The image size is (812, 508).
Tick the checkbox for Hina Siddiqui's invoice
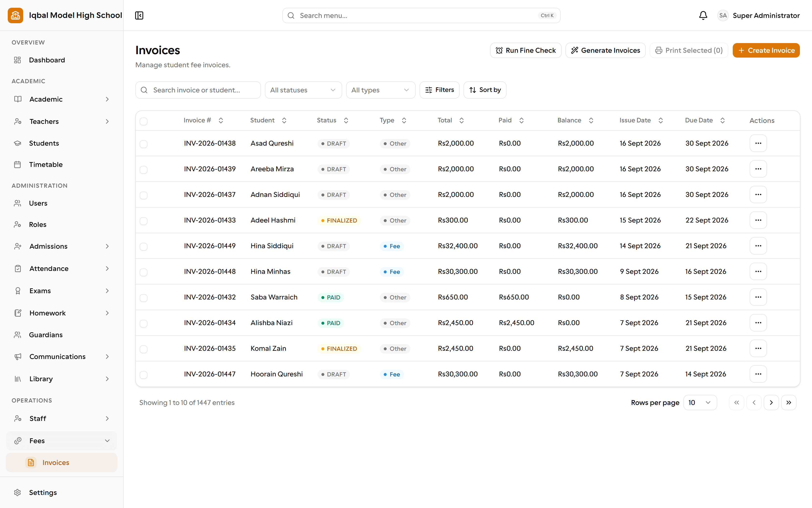click(144, 247)
